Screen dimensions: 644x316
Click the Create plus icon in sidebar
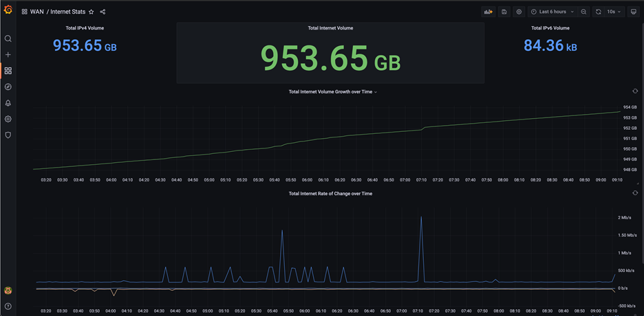coord(8,55)
